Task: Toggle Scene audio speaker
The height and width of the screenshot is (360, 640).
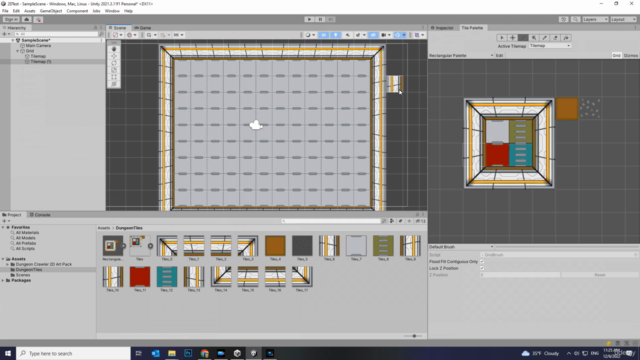Action: (x=347, y=35)
